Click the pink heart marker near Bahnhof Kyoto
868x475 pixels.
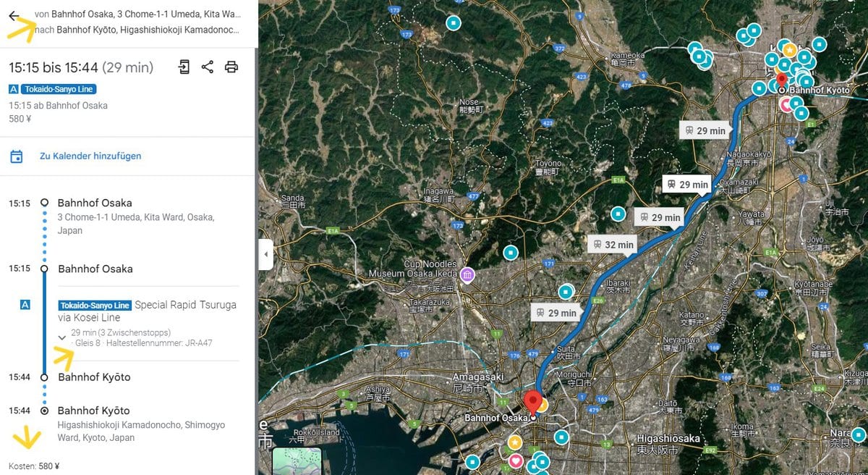coord(786,104)
